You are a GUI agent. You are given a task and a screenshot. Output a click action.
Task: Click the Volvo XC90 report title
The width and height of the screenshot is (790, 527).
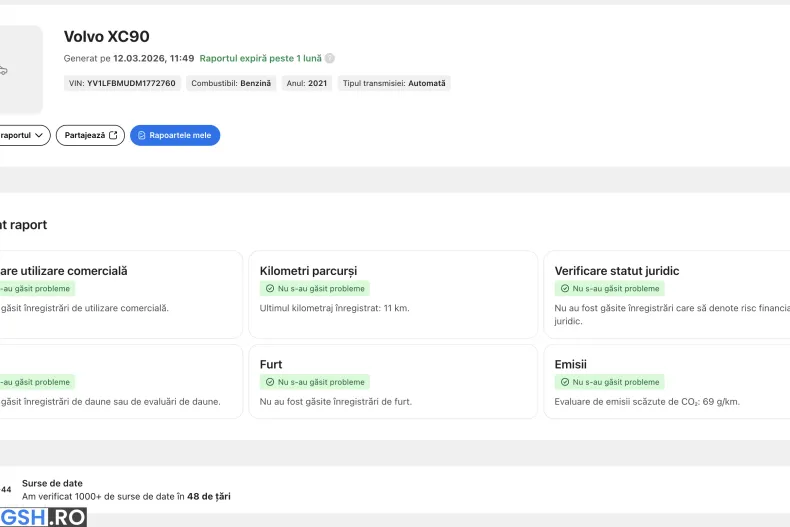pos(107,37)
